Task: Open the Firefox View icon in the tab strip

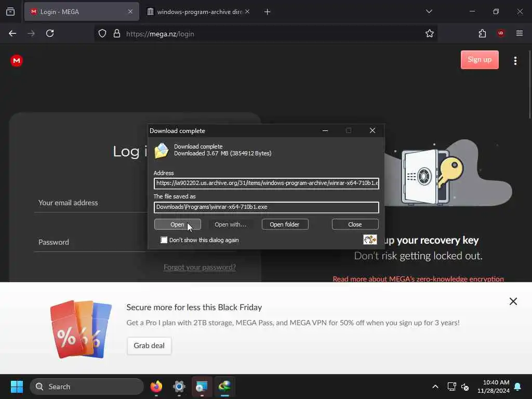Action: point(10,11)
